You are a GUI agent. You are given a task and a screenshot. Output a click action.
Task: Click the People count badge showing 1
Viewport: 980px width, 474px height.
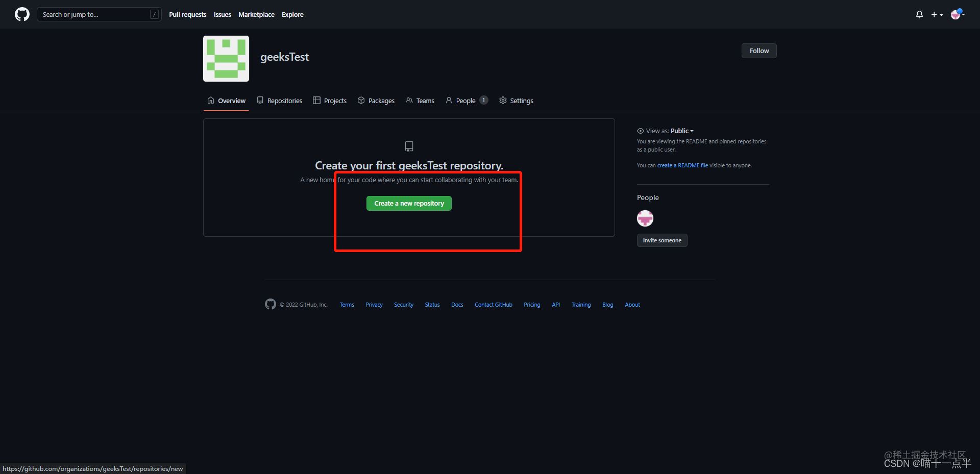click(x=483, y=100)
